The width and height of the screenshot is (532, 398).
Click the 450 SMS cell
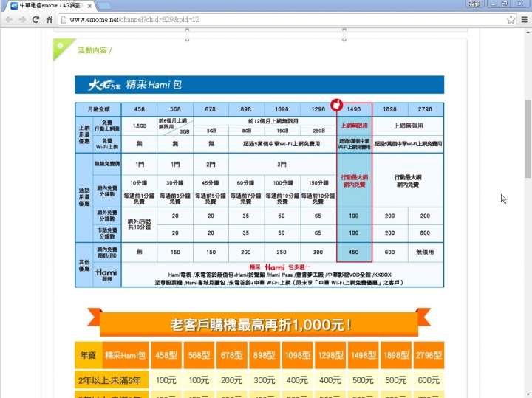tap(354, 253)
